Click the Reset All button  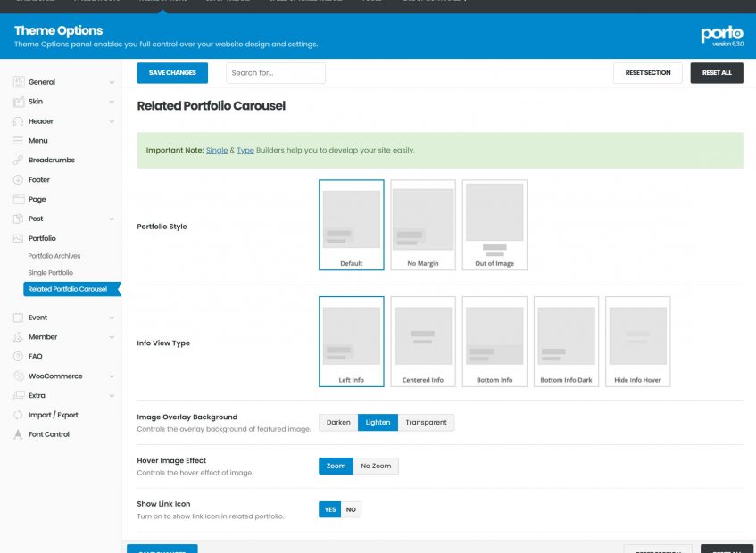[x=716, y=73]
